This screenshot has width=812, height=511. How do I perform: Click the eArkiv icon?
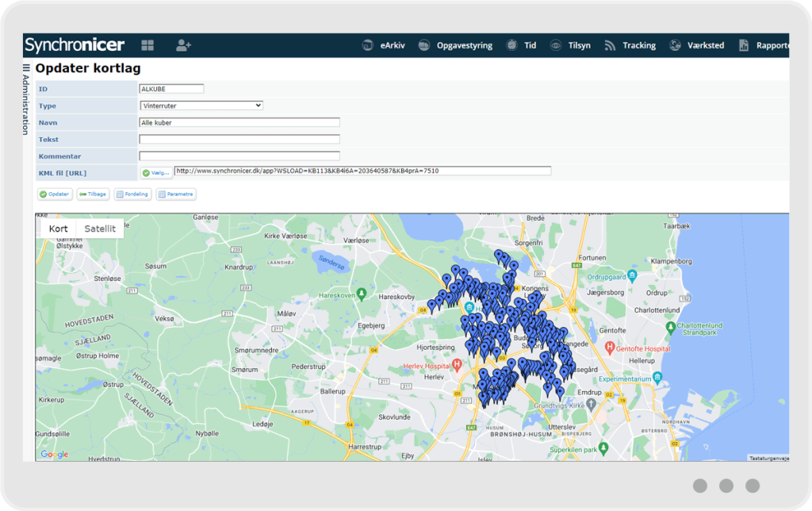click(x=368, y=45)
